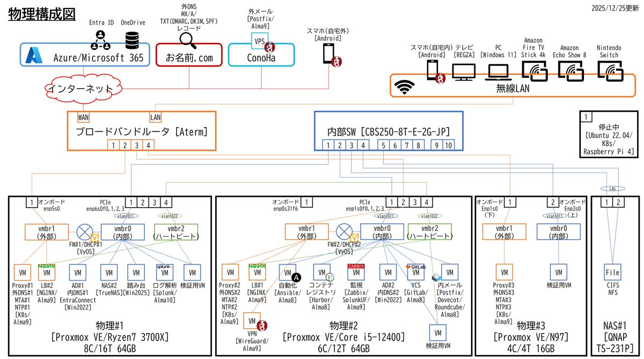This screenshot has height=359, width=644.
Task: Select the 踏み台 Win2025 VM box
Action: point(136,272)
